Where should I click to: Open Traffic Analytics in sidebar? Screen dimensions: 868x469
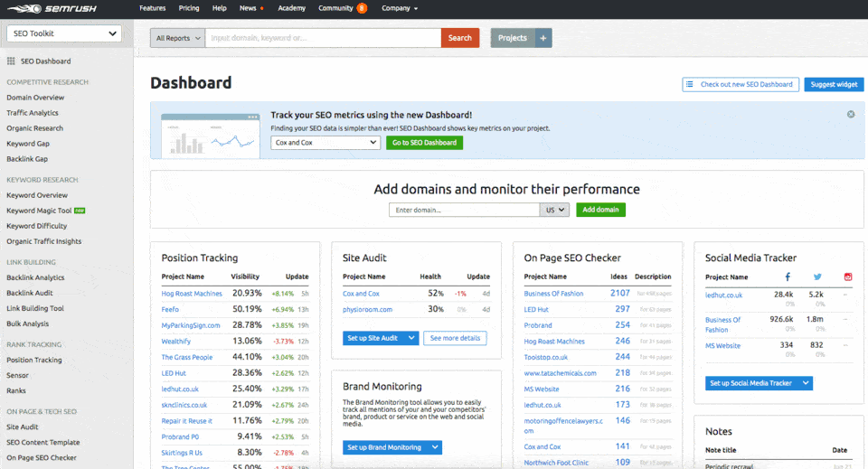(x=33, y=113)
